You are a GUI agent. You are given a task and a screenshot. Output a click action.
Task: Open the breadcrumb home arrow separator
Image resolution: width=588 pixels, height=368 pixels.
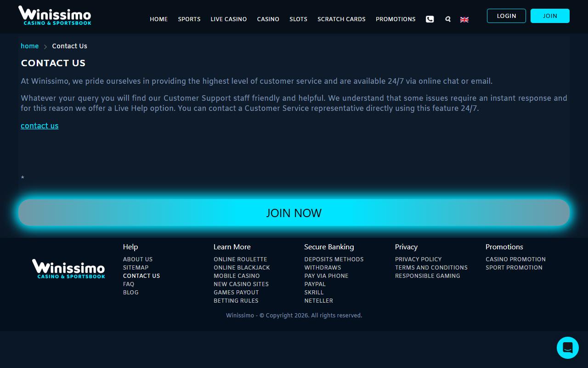click(x=45, y=46)
